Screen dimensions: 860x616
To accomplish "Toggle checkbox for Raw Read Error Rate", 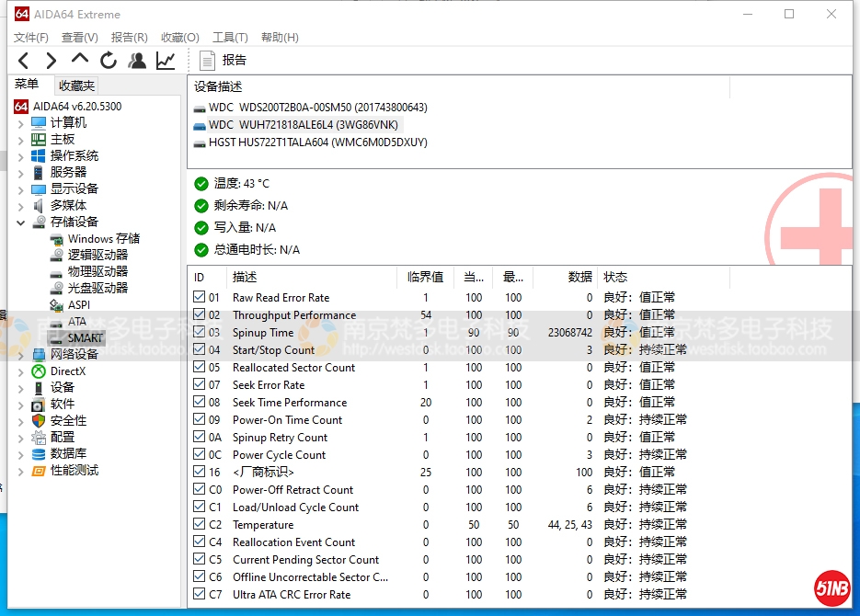I will 200,297.
